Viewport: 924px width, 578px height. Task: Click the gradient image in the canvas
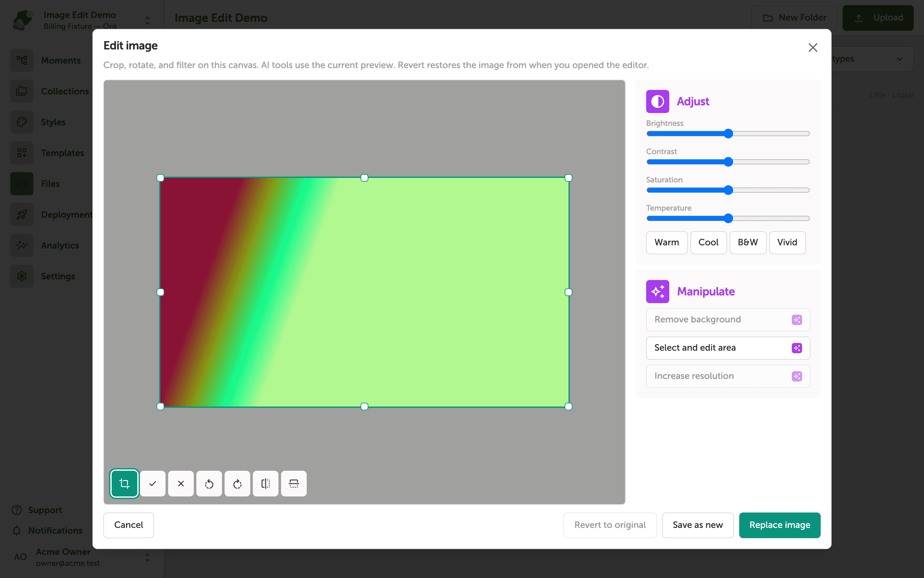(364, 292)
